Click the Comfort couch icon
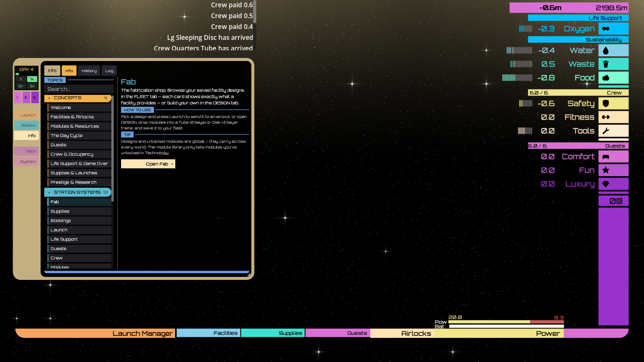 [606, 157]
